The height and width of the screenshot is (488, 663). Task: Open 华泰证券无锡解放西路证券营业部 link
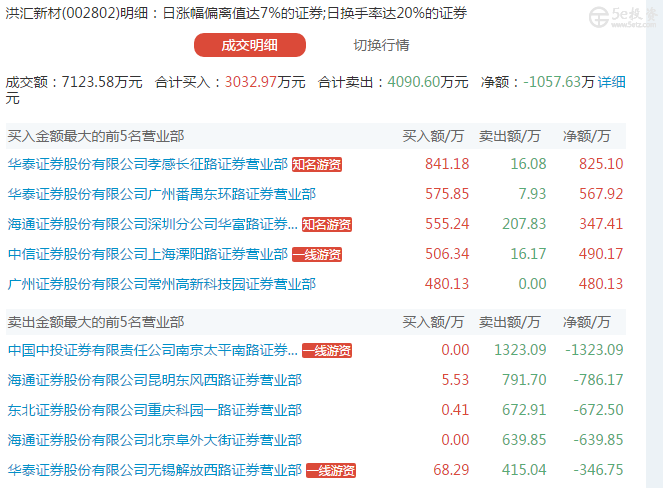click(x=155, y=470)
